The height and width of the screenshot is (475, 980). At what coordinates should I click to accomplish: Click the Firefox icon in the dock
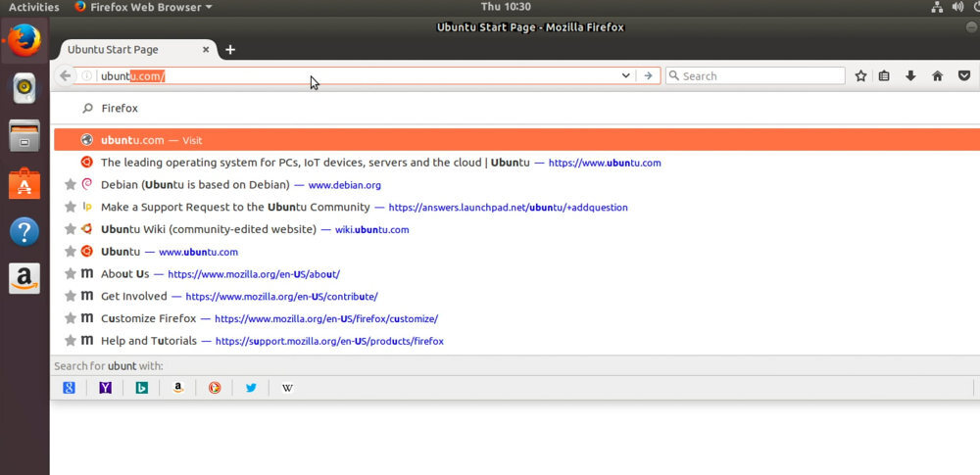pyautogui.click(x=24, y=40)
